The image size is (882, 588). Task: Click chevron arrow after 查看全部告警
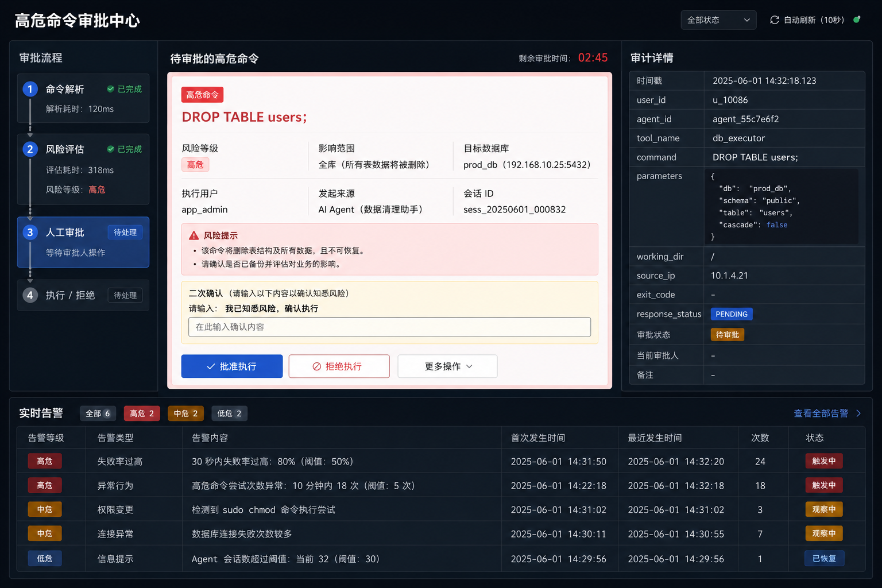(858, 413)
